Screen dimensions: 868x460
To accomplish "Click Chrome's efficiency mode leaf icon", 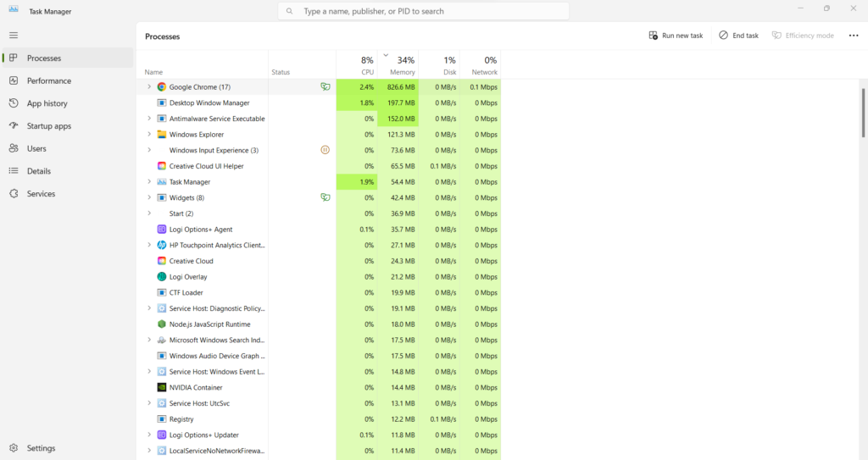I will (325, 87).
